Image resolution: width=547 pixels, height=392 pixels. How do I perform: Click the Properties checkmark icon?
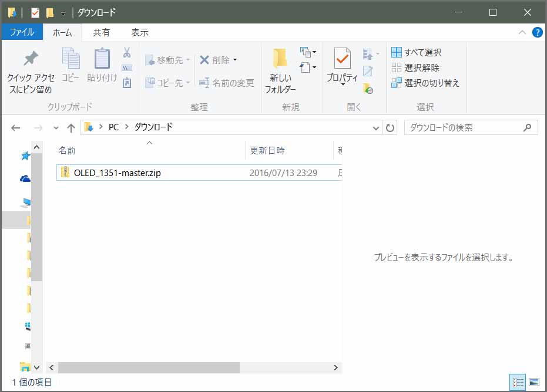click(x=342, y=59)
